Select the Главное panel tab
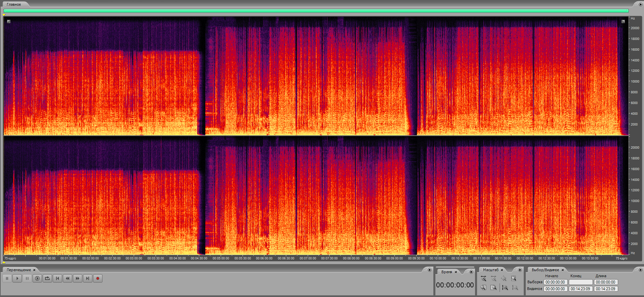Image resolution: width=644 pixels, height=297 pixels. pyautogui.click(x=14, y=4)
